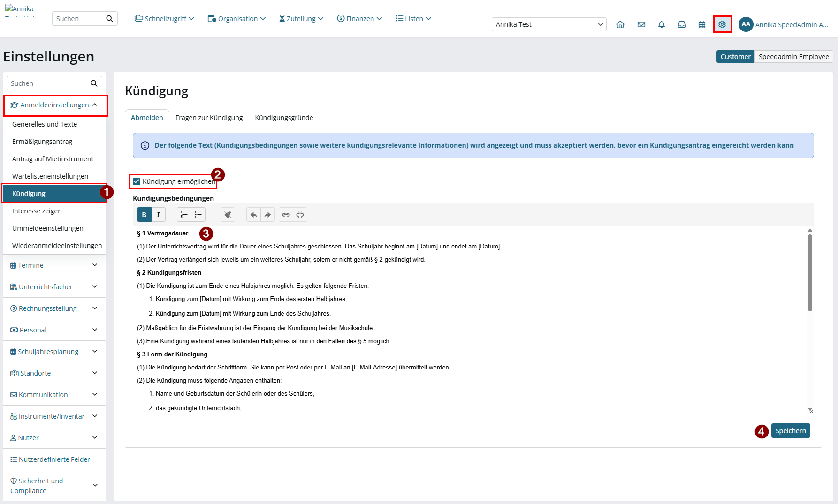Click the inbox tray icon
Image resolution: width=838 pixels, height=504 pixels.
[x=682, y=24]
